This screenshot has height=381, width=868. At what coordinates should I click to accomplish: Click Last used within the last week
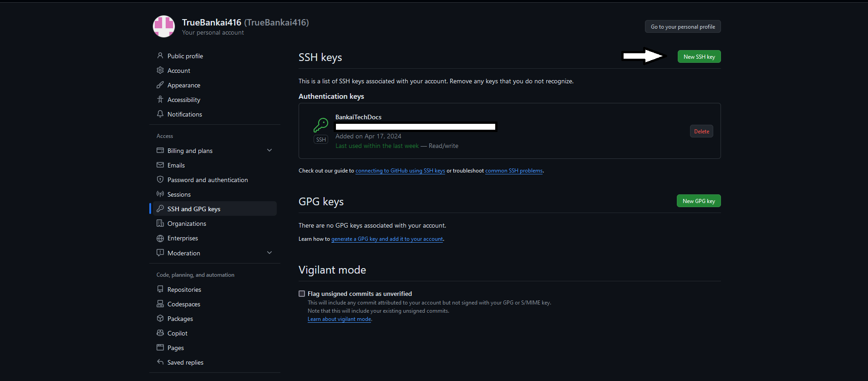coord(377,146)
